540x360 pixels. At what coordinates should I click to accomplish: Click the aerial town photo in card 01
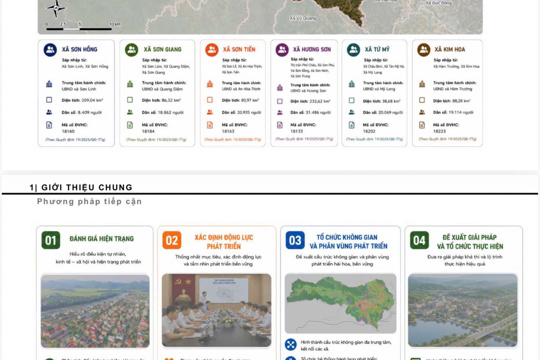(95, 311)
